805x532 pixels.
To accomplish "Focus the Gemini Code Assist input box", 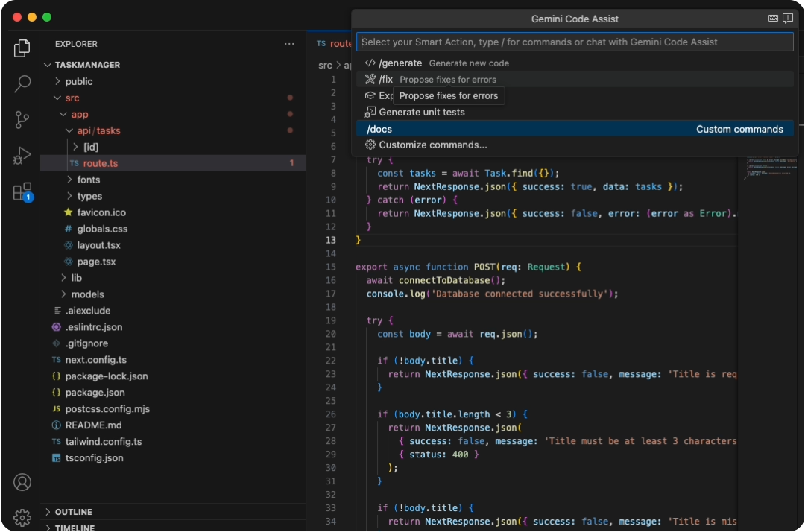I will click(575, 42).
